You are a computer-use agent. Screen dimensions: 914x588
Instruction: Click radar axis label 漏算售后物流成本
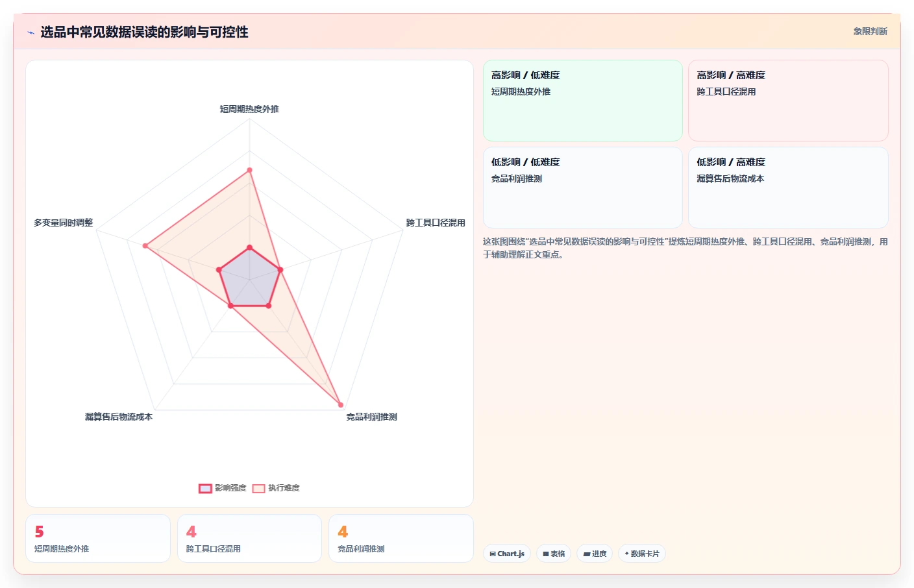pos(119,417)
